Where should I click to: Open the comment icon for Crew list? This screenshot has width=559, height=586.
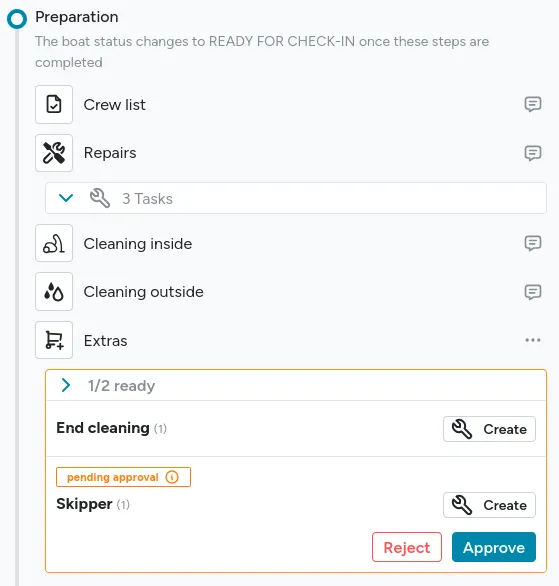pos(532,104)
